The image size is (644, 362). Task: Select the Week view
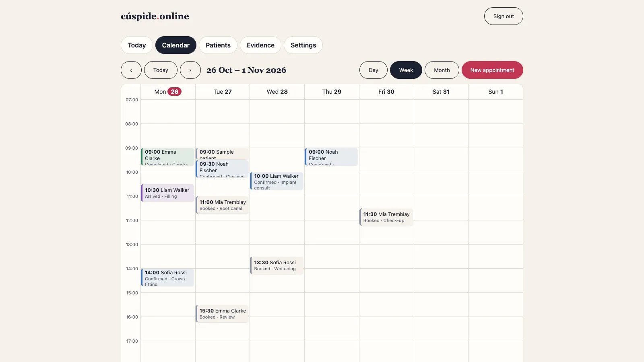coord(406,70)
